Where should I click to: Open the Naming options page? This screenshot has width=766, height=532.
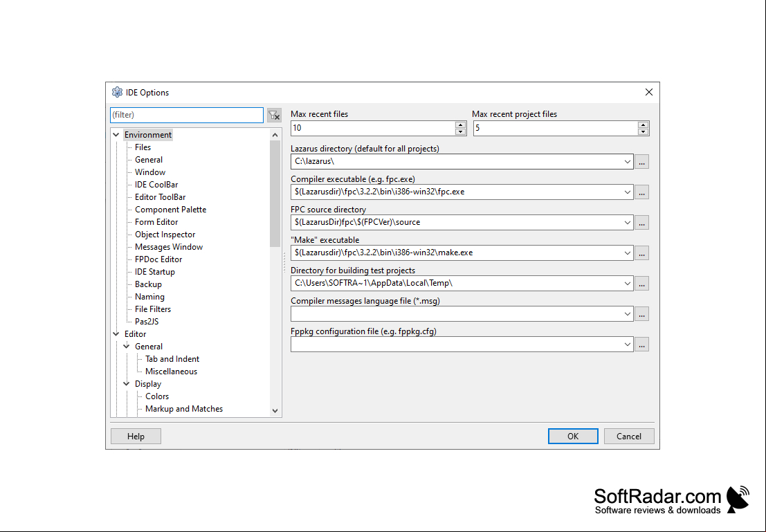pos(149,297)
